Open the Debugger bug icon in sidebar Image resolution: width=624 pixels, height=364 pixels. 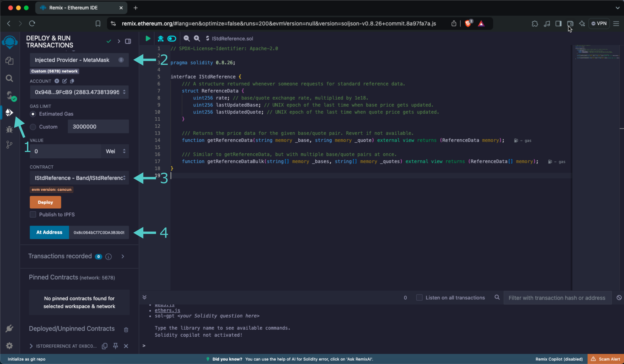[9, 129]
